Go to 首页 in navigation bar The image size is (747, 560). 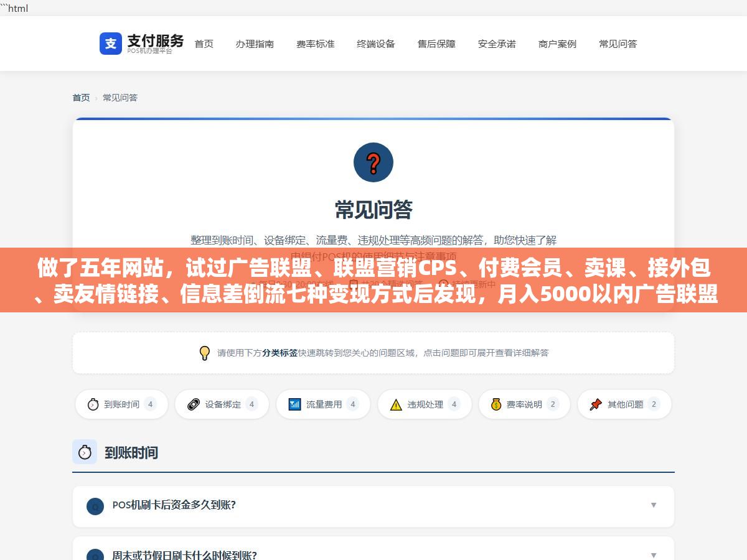point(204,44)
